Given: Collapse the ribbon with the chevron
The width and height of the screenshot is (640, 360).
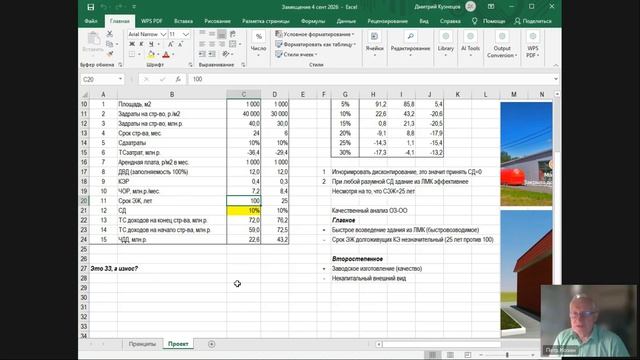Looking at the screenshot, I should pyautogui.click(x=556, y=65).
